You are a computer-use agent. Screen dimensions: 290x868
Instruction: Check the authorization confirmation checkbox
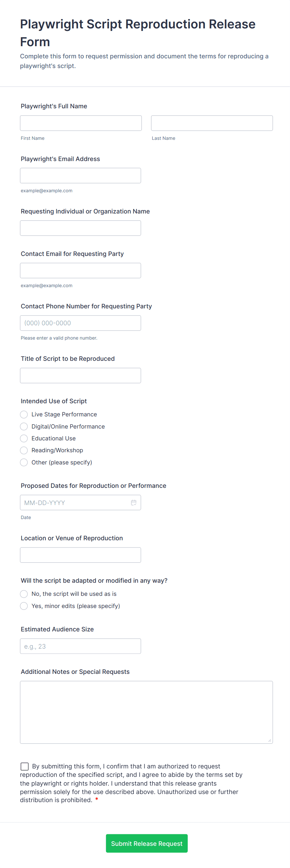25,767
